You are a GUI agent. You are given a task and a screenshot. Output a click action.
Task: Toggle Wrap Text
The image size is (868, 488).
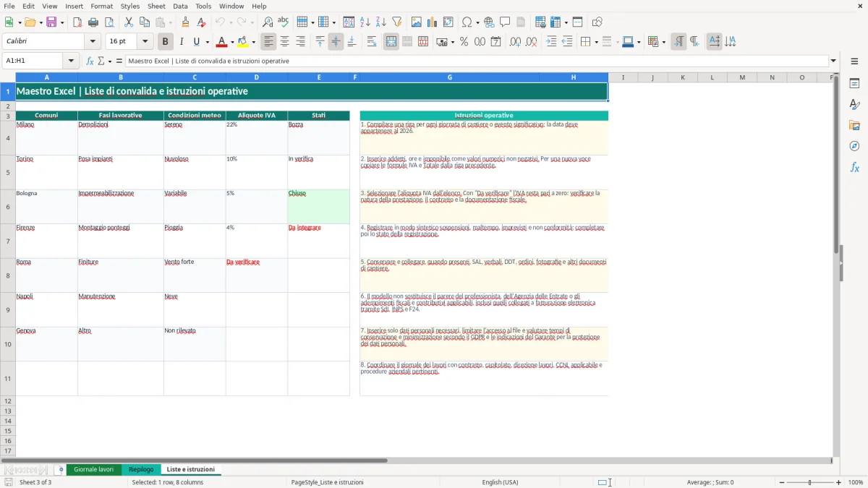pos(371,42)
